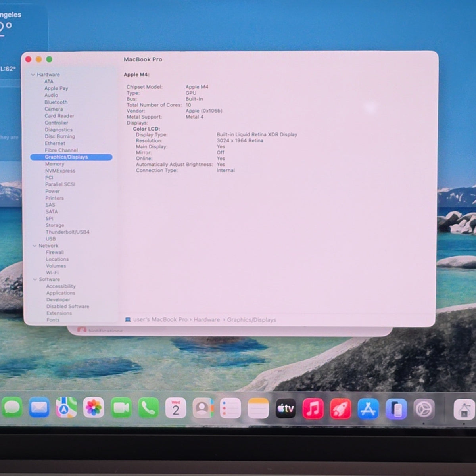Show Memory information

coord(55,164)
